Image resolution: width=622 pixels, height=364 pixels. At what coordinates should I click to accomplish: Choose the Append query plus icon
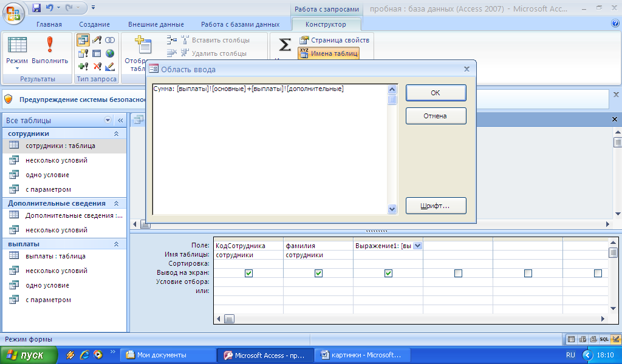(x=83, y=66)
